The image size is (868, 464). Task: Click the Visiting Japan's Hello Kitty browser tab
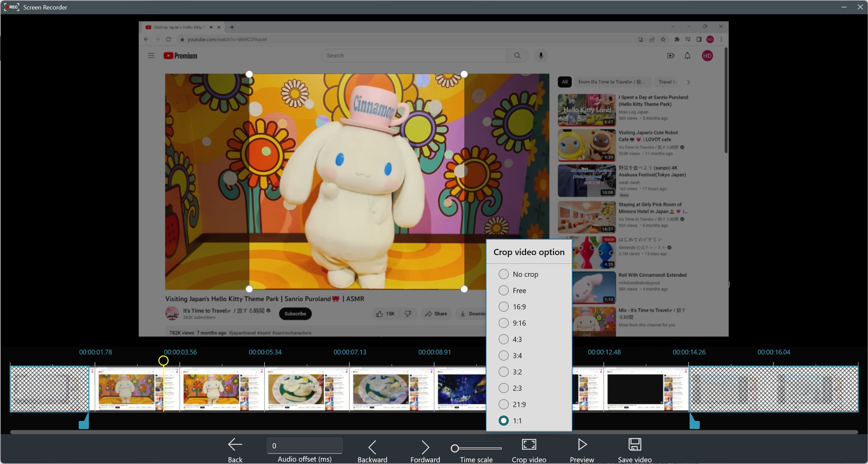coord(180,27)
